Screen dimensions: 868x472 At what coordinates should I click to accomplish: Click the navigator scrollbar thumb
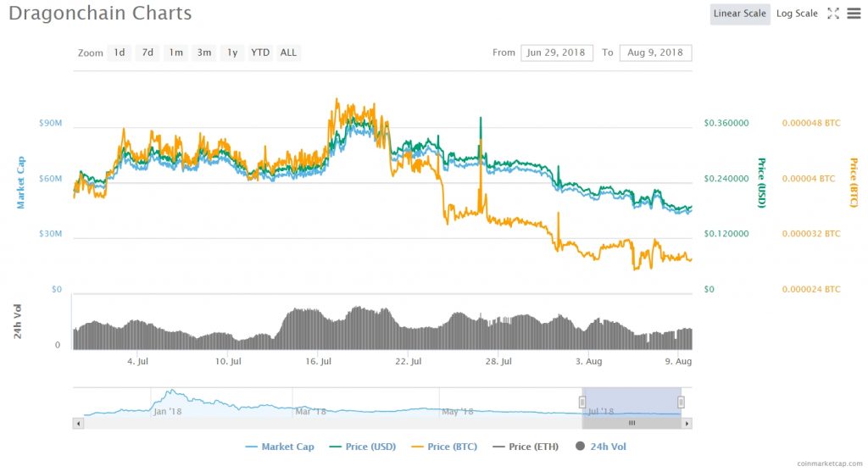pos(632,424)
